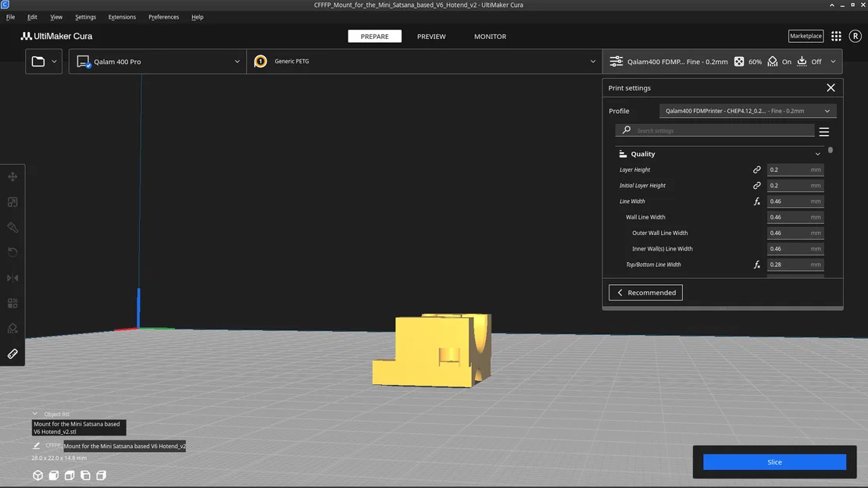Click the Line Width value field
868x488 pixels.
point(795,201)
